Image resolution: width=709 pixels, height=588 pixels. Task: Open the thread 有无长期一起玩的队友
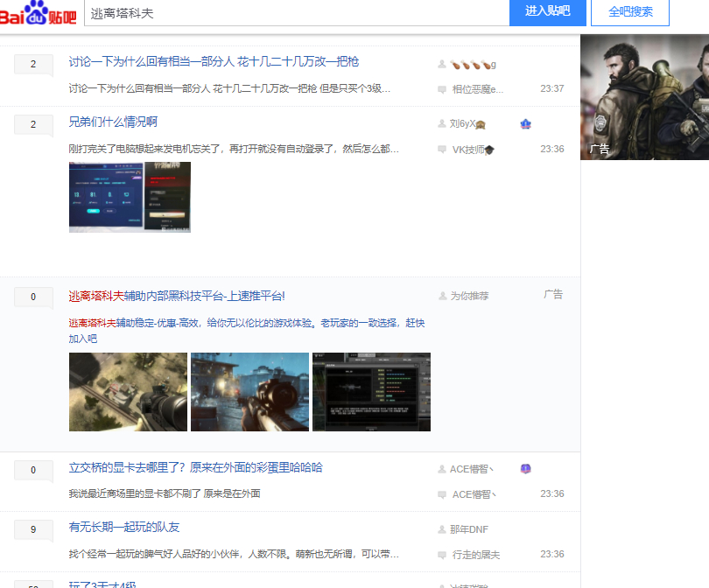[x=124, y=527]
